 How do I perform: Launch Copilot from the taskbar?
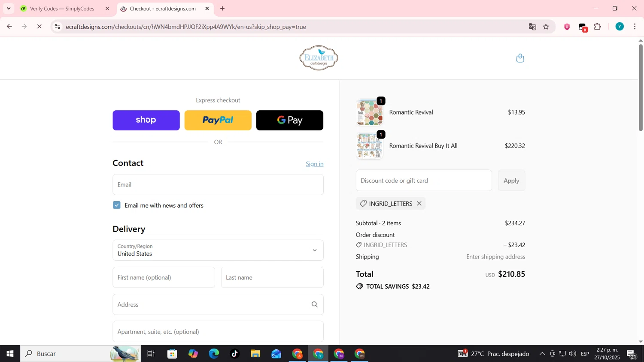coord(193,354)
